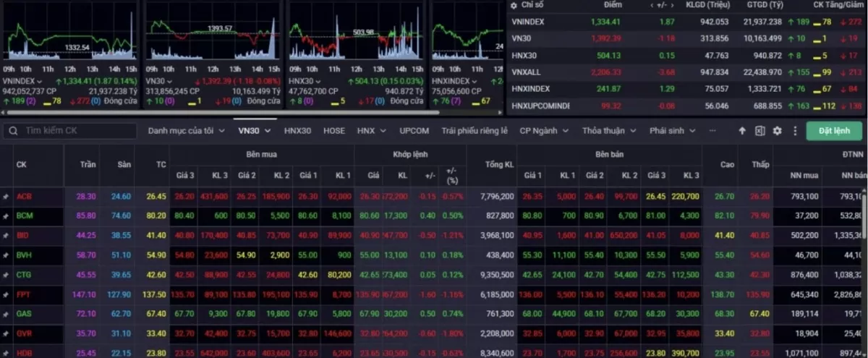Click the HNX30 mini chart

(x=355, y=33)
